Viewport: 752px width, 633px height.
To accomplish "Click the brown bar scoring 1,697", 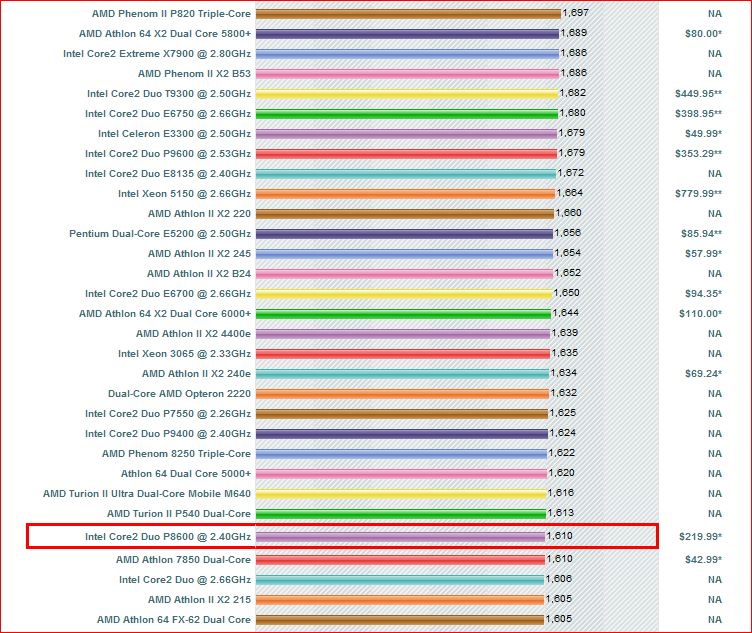I will tap(408, 14).
